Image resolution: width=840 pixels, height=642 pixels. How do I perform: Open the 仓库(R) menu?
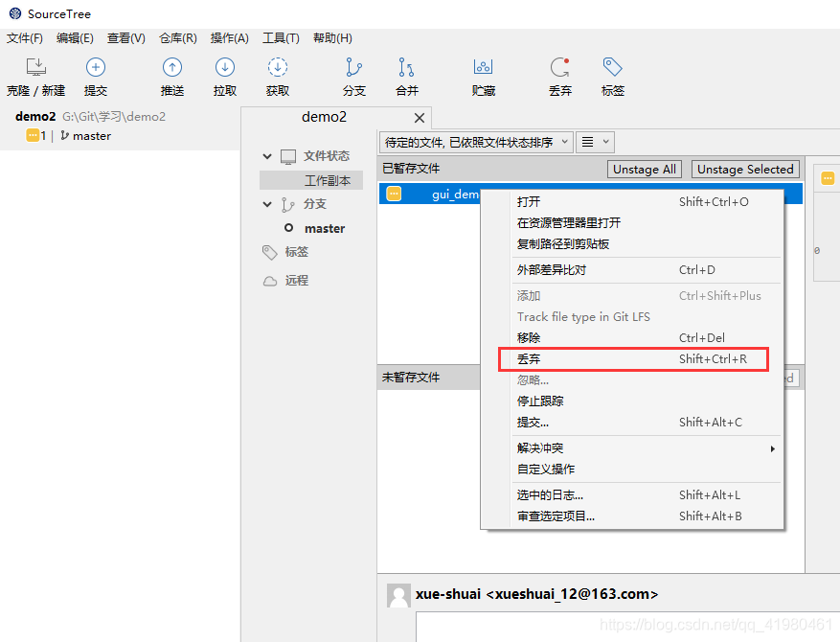coord(178,38)
